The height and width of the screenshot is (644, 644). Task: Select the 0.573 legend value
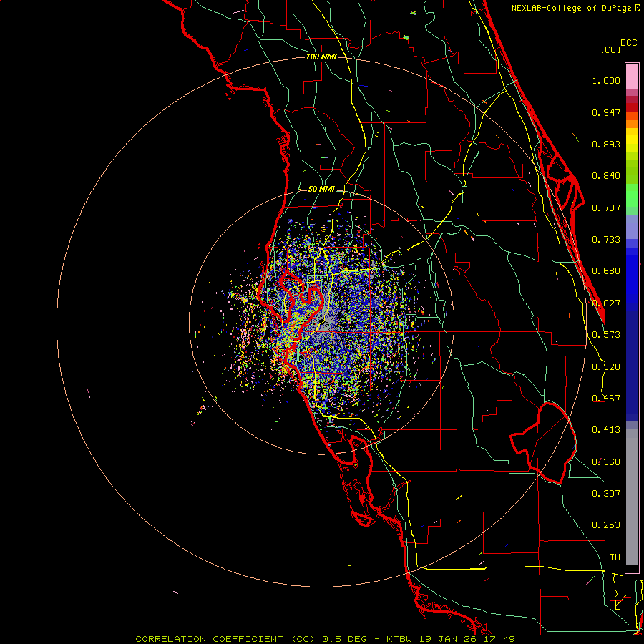606,335
